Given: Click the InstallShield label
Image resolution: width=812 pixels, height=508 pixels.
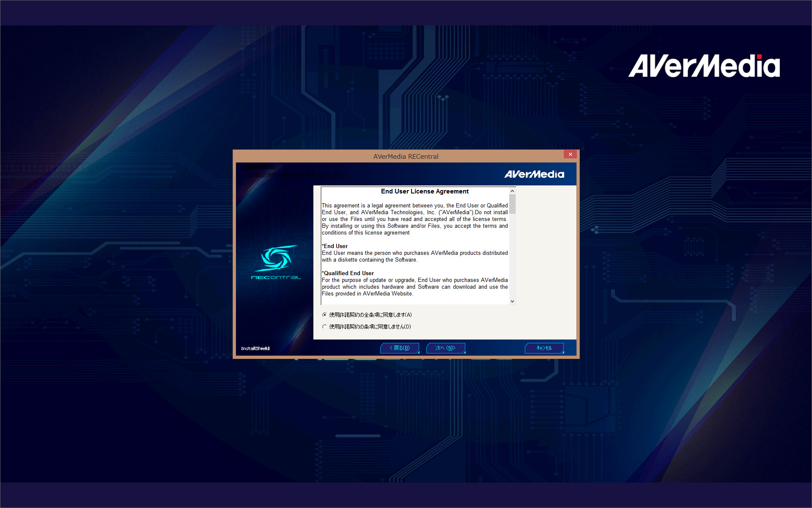Looking at the screenshot, I should [255, 348].
